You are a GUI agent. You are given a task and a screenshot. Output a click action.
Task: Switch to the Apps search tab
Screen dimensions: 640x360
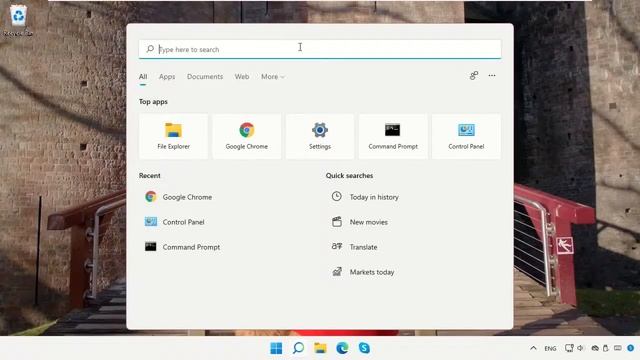[167, 77]
